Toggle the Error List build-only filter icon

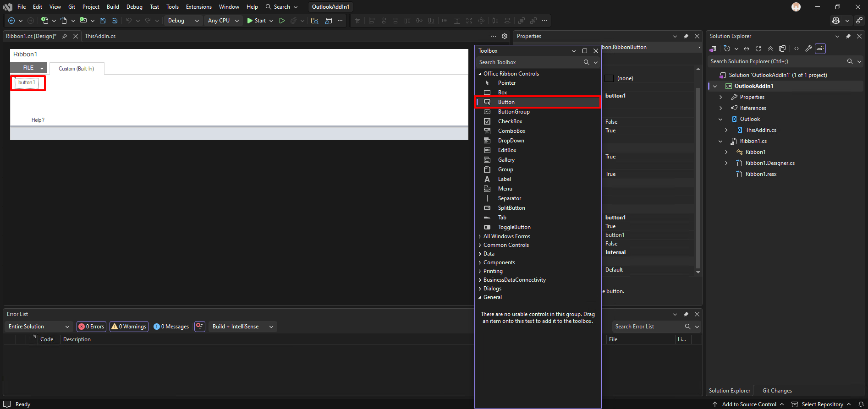pyautogui.click(x=200, y=327)
